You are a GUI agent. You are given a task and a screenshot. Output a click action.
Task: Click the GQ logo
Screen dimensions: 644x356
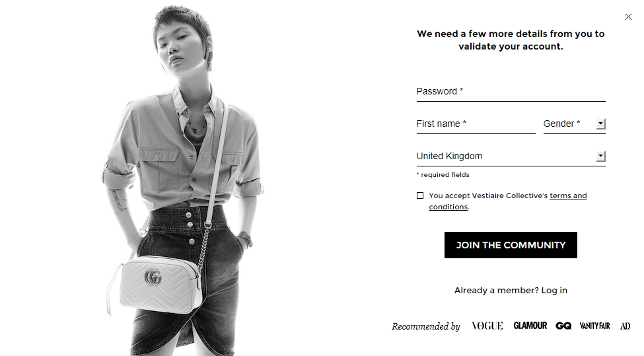coord(563,326)
